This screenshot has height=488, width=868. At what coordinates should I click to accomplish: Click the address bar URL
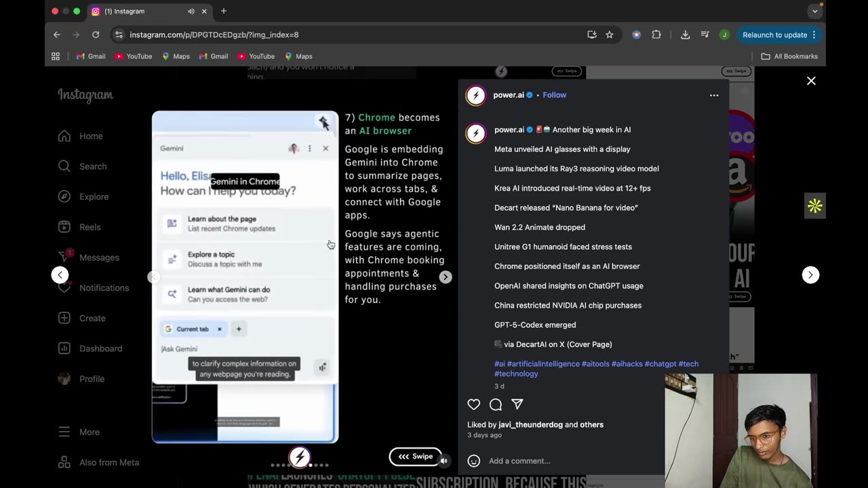click(x=214, y=35)
